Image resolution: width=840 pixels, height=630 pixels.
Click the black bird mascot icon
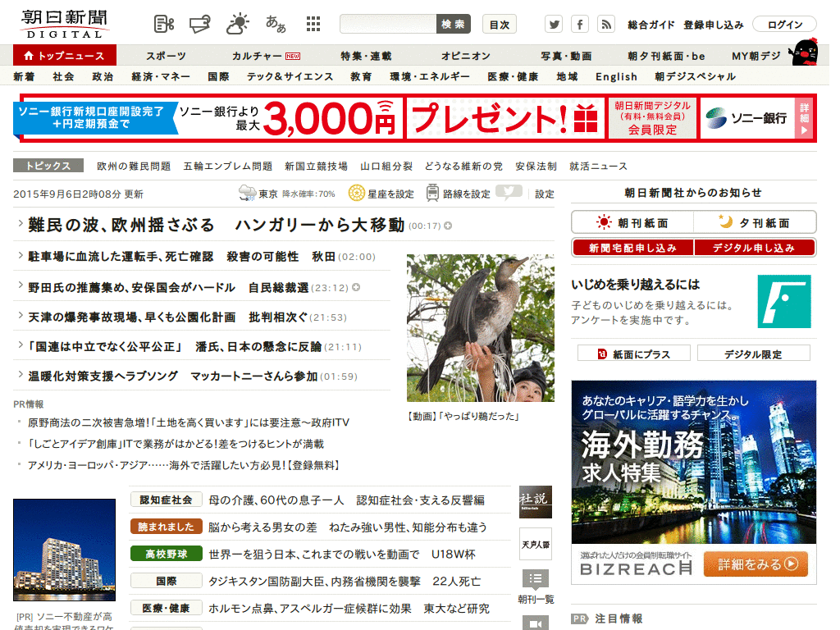coord(804,52)
